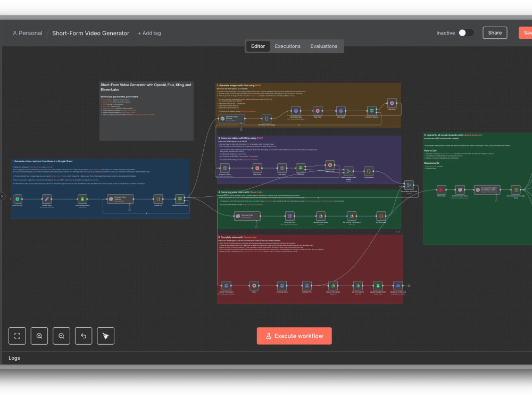532x399 pixels.
Task: Select the Pair Videos with Audio merge node
Action: pos(409,185)
